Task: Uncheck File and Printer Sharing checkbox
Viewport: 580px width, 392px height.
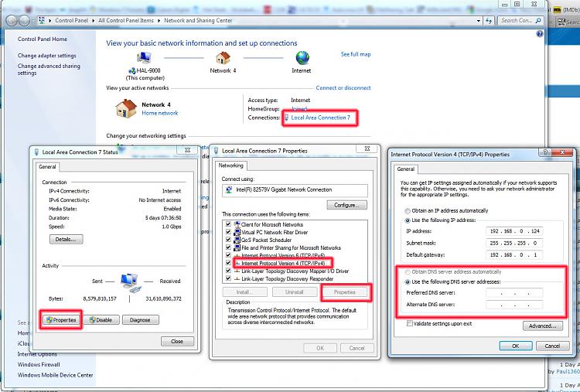Action: tap(228, 247)
